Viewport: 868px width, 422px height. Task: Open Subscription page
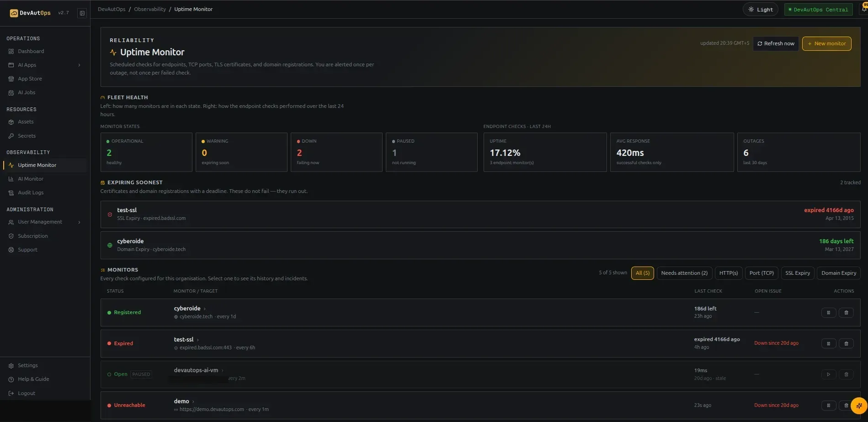[x=33, y=236]
